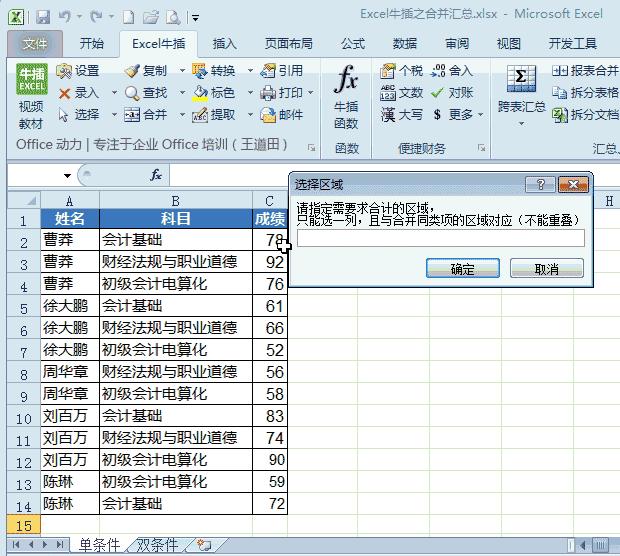The width and height of the screenshot is (620, 556).
Task: Click the 个税 income tax tool
Action: click(401, 71)
